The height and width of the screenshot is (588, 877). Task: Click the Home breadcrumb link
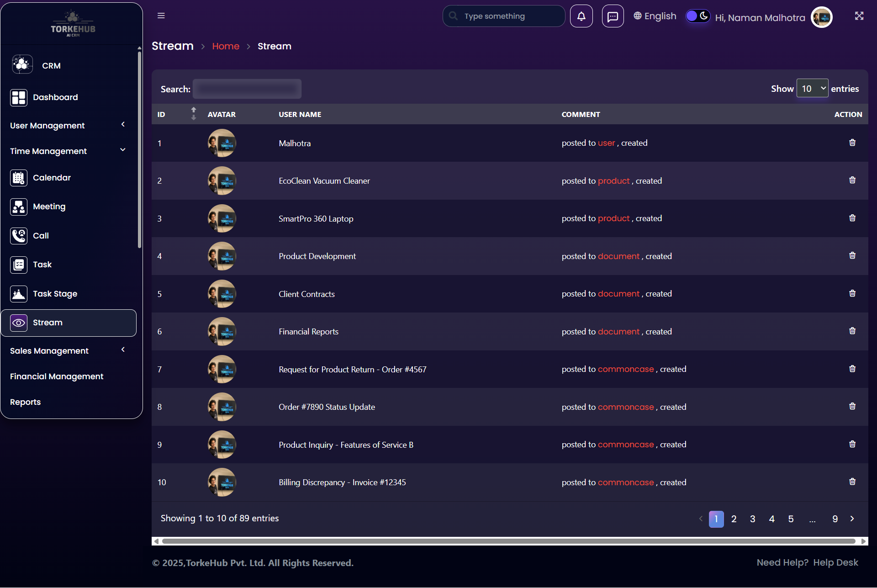coord(226,46)
